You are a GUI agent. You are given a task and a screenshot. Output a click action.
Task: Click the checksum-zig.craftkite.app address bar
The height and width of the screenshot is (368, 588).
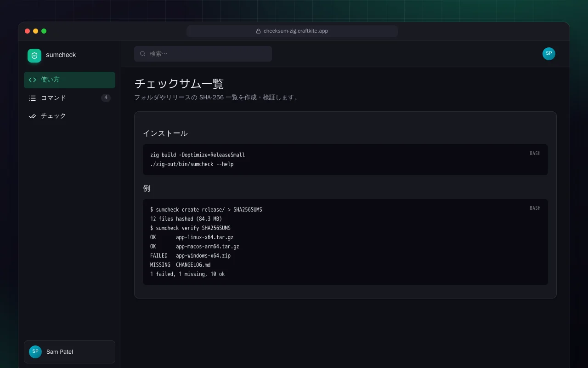point(292,31)
